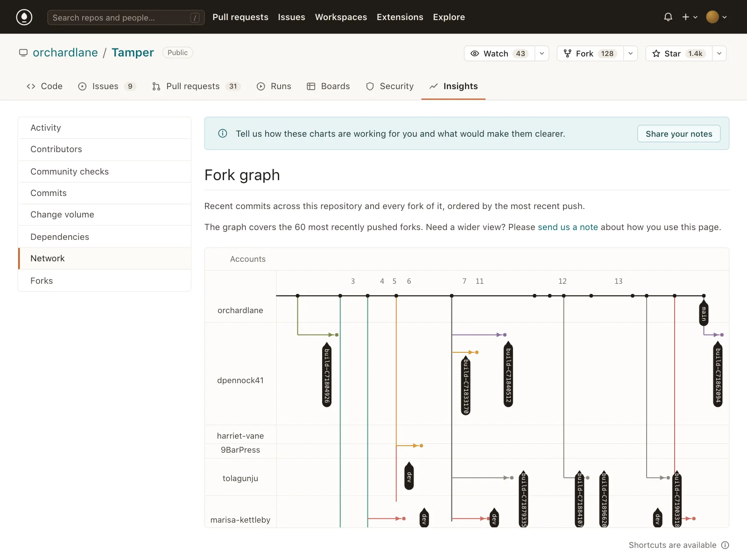Open Community checks in sidebar
Image resolution: width=747 pixels, height=560 pixels.
105,172
